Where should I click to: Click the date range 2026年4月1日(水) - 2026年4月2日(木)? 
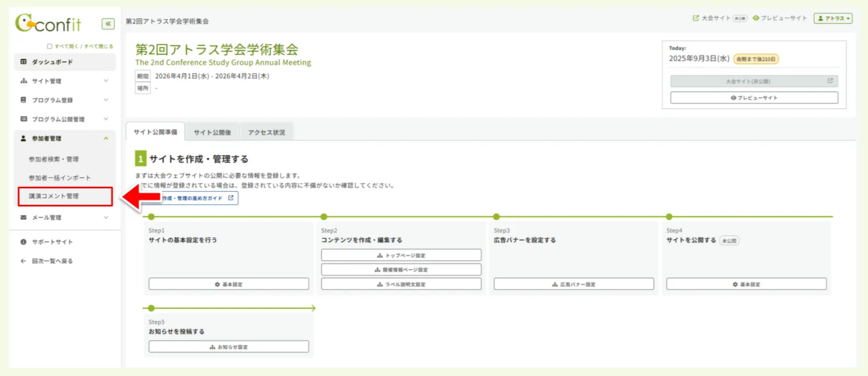(212, 76)
